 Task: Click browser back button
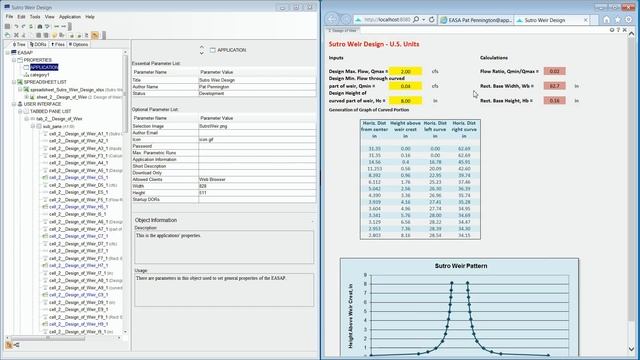(332, 19)
